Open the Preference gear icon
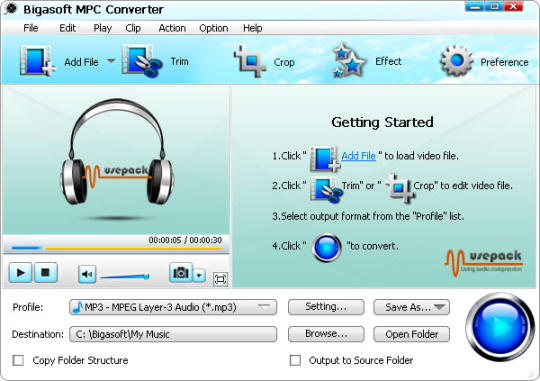Image resolution: width=540 pixels, height=381 pixels. tap(457, 61)
